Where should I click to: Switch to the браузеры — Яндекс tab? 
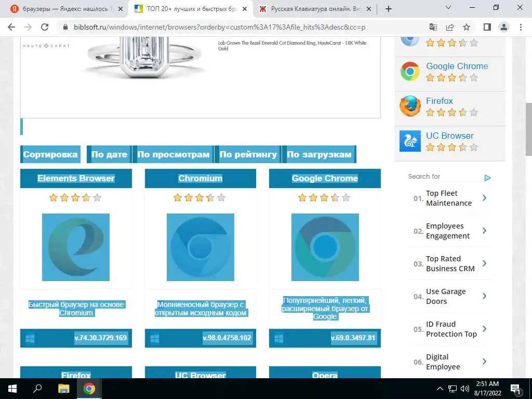64,9
